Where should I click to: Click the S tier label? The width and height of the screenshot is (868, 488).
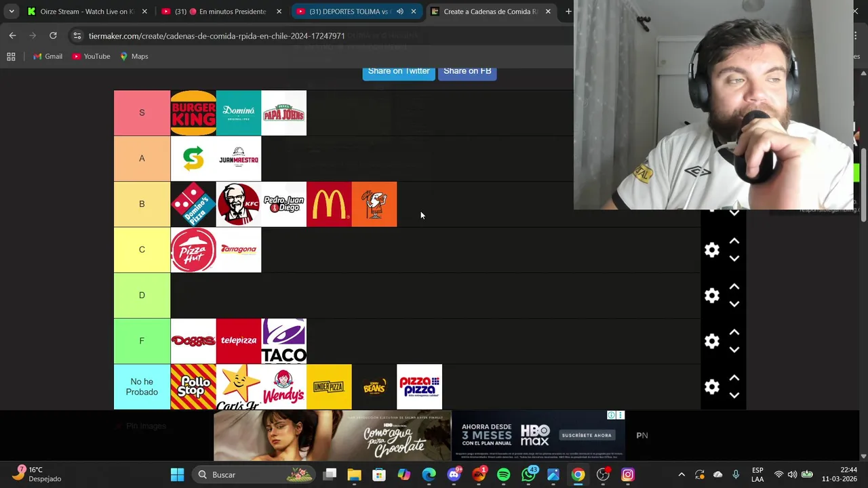(x=142, y=113)
